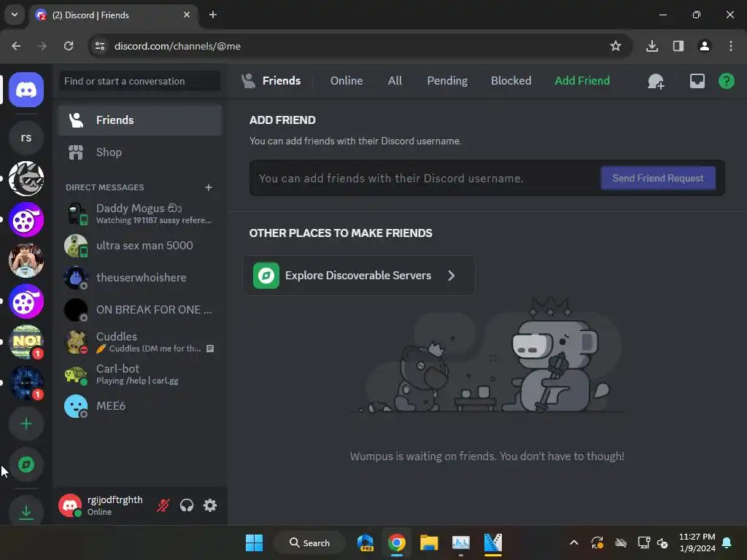Bookmark page with the star icon
This screenshot has height=560, width=747.
click(615, 46)
